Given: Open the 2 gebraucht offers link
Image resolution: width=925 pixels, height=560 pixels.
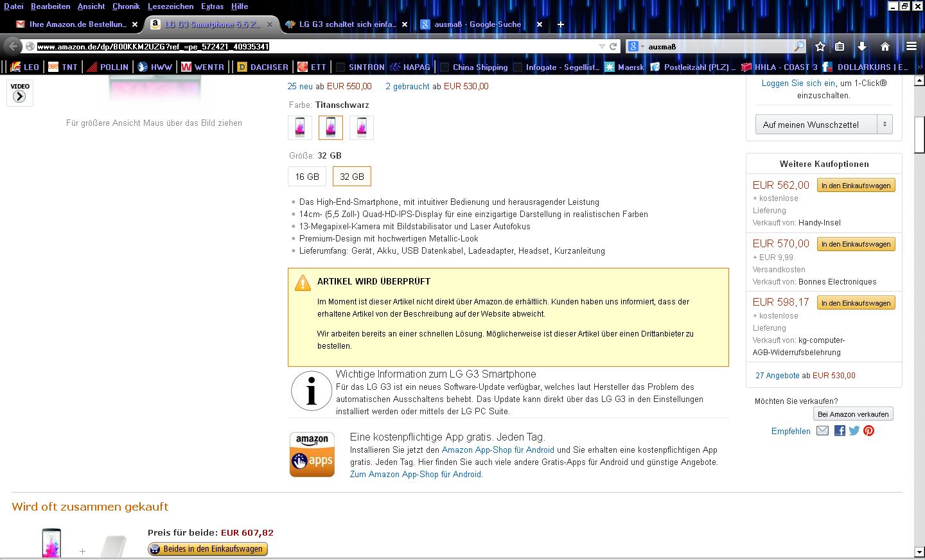Looking at the screenshot, I should point(407,86).
